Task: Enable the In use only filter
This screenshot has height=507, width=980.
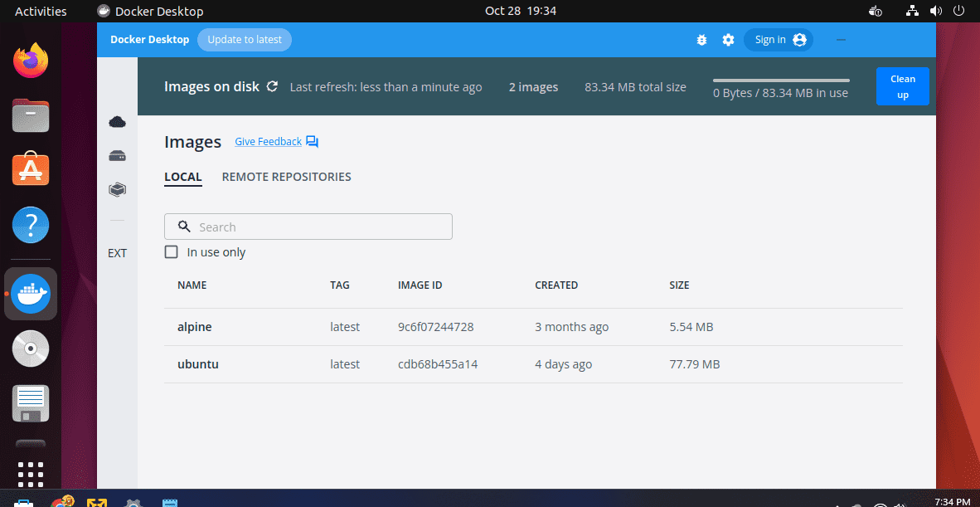Action: coord(171,251)
